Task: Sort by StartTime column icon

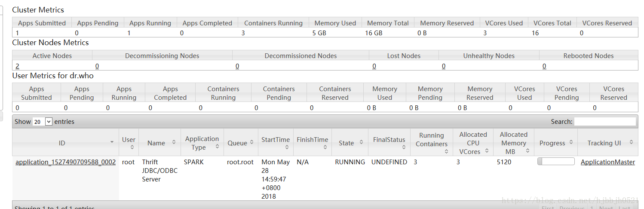Action: (287, 147)
